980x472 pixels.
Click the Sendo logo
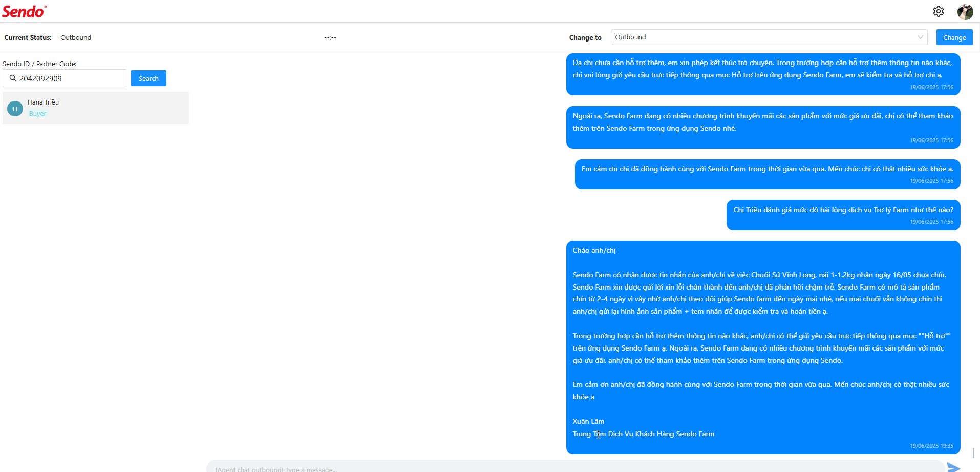click(x=24, y=11)
